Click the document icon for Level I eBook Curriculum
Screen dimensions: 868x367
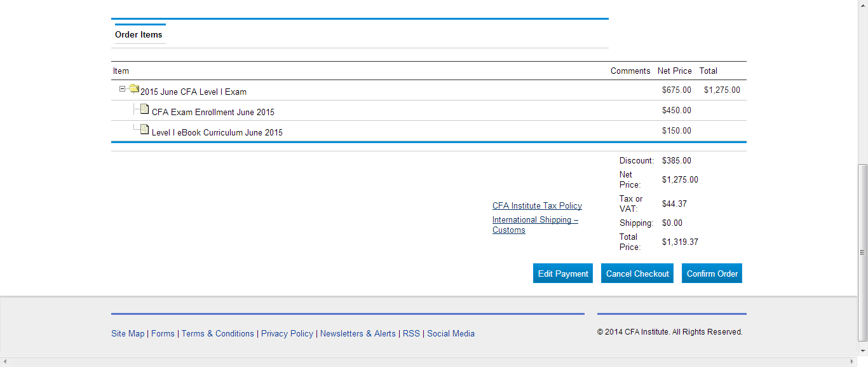[144, 130]
